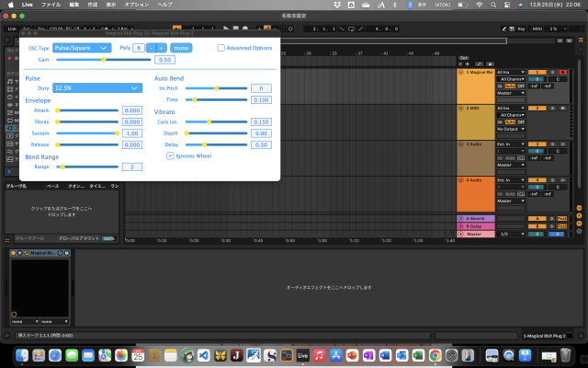
Task: Click the Set locator button
Action: pyautogui.click(x=464, y=57)
